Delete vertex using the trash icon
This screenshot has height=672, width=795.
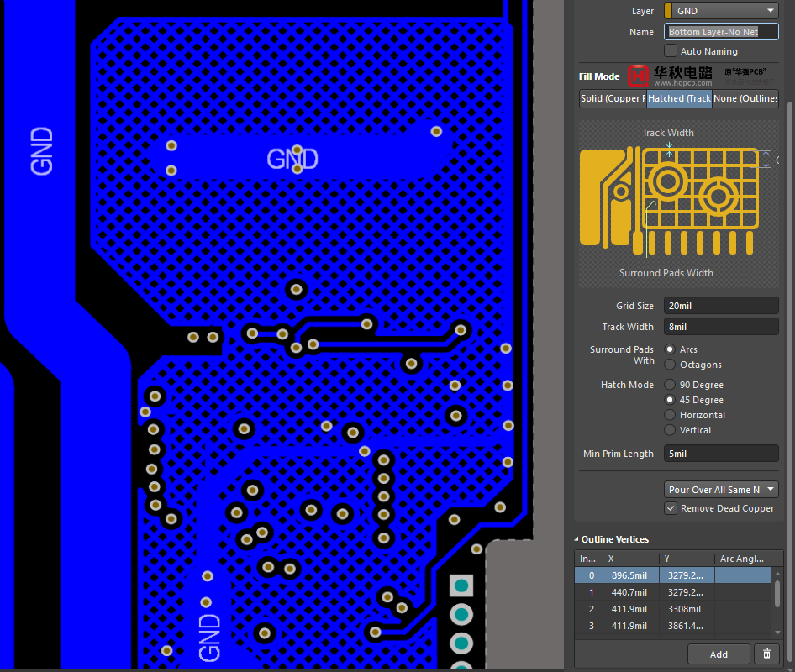tap(766, 654)
